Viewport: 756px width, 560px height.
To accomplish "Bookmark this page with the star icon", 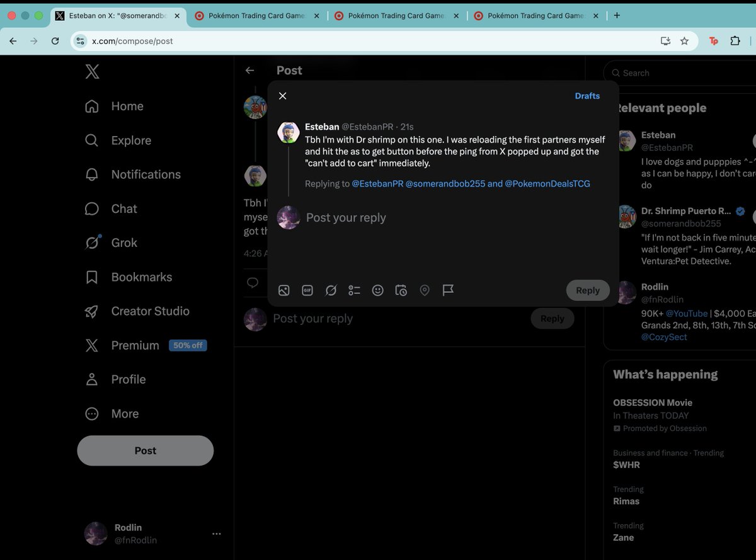I will 685,41.
